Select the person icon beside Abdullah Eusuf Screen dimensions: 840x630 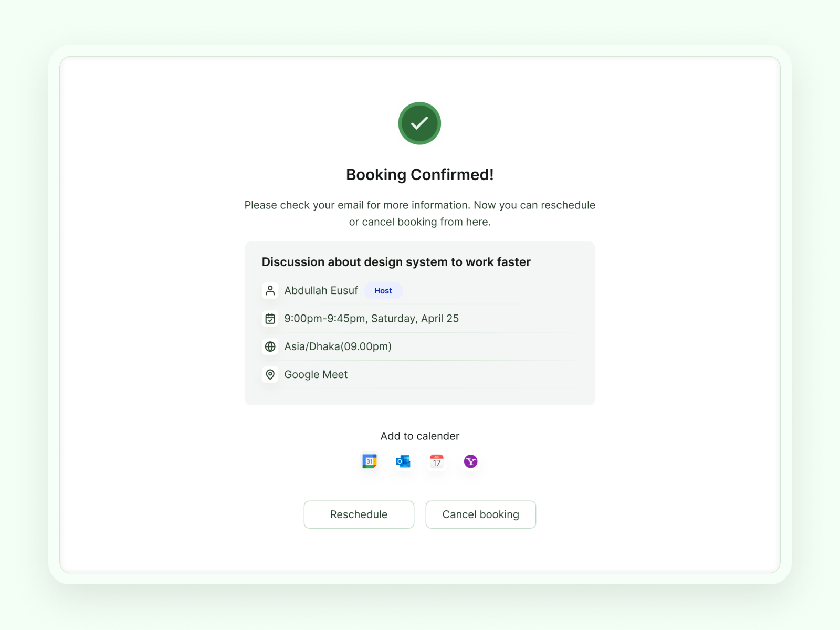(270, 290)
